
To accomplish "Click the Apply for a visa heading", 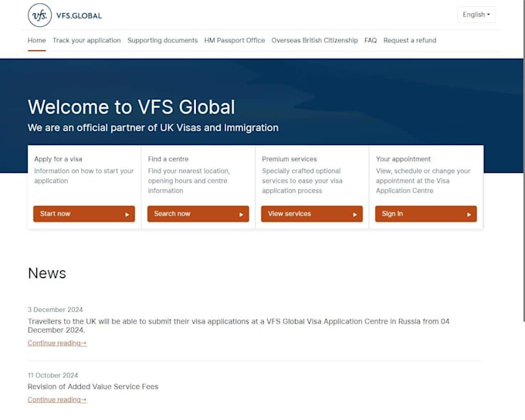I will (x=58, y=159).
